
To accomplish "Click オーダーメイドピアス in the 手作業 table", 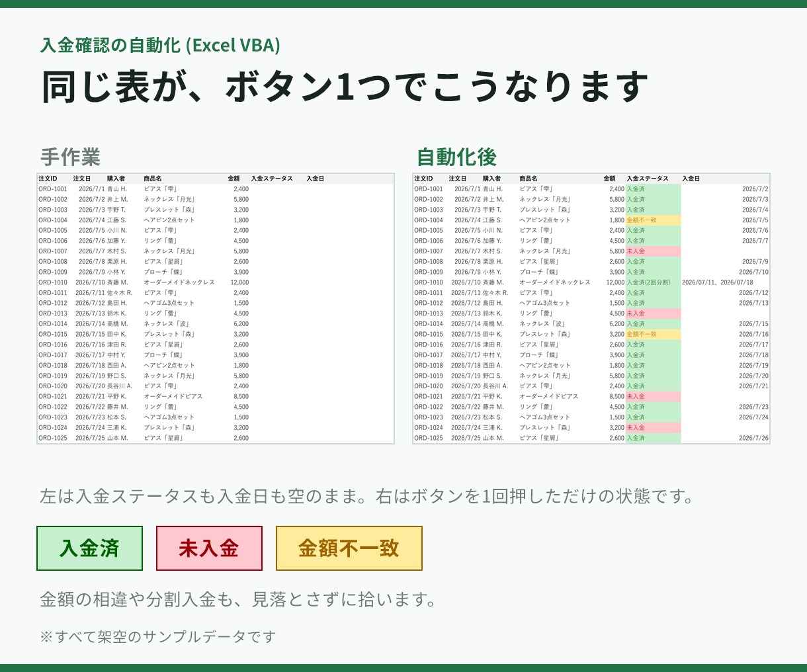I will [x=173, y=396].
